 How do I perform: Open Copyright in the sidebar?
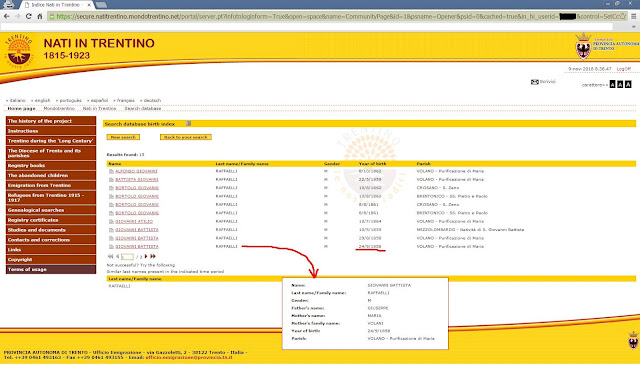[51, 260]
